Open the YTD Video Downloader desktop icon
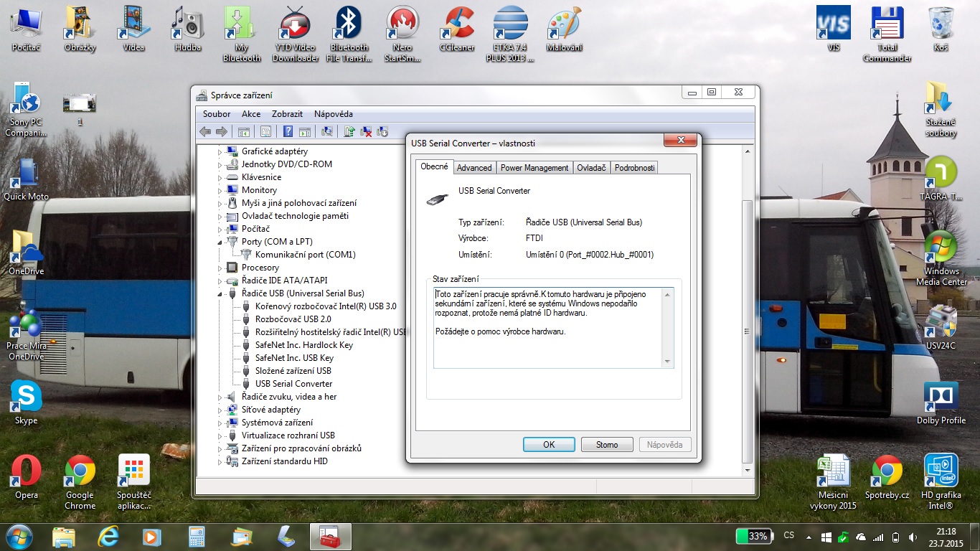The height and width of the screenshot is (551, 980). pyautogui.click(x=295, y=34)
